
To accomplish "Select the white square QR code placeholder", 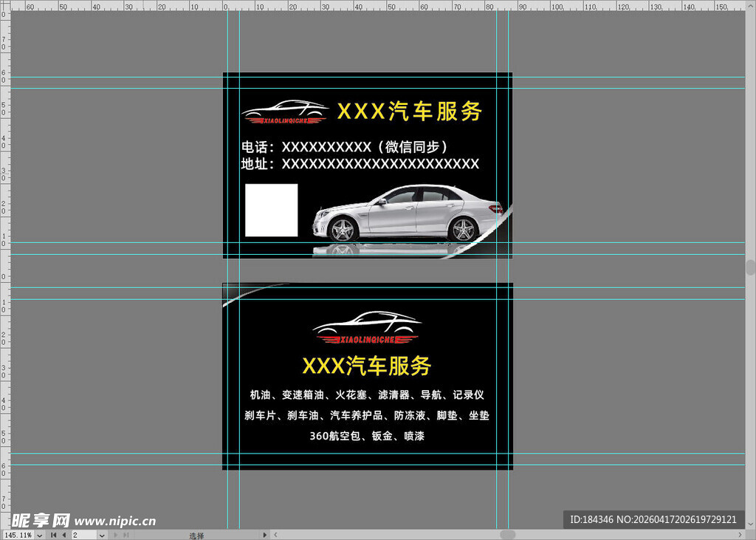I will click(271, 211).
